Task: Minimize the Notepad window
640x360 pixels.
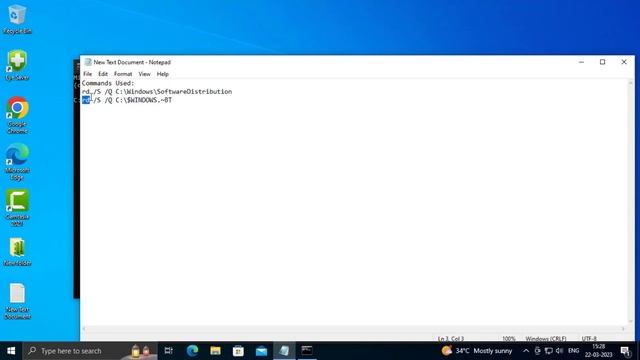Action: [x=581, y=62]
